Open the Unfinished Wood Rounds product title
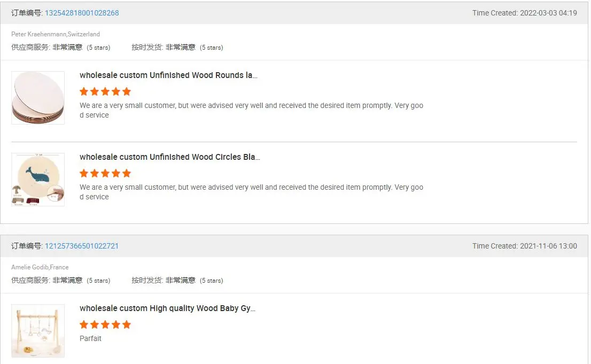The width and height of the screenshot is (591, 364). pos(168,75)
